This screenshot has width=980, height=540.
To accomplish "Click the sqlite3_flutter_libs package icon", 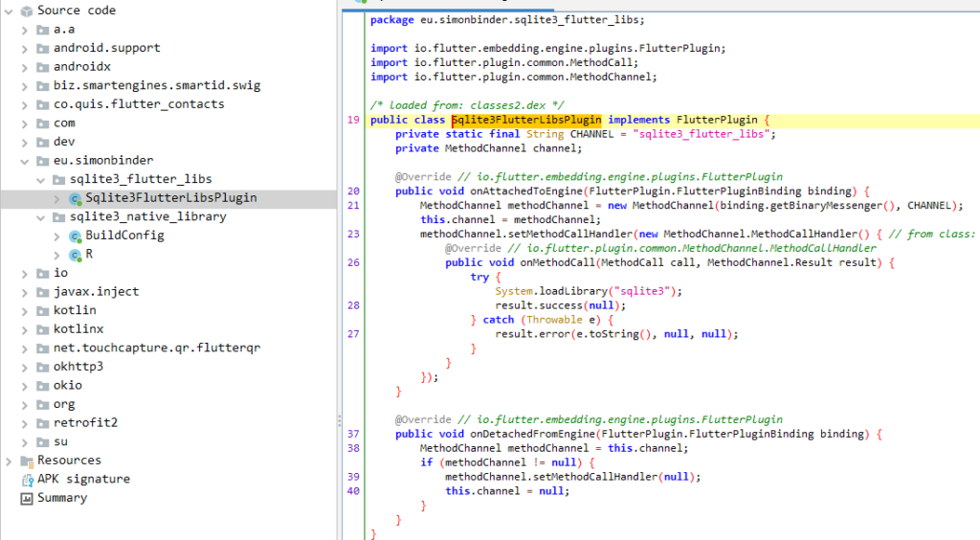I will click(x=58, y=179).
